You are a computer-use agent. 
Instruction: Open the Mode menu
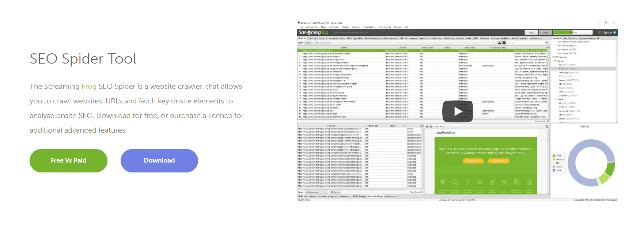[x=324, y=27]
